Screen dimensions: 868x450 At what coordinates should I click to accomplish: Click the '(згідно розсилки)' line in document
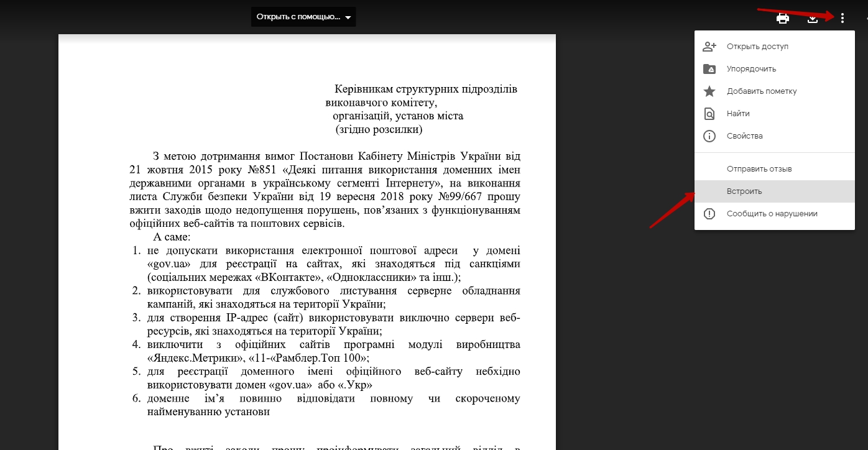[379, 129]
